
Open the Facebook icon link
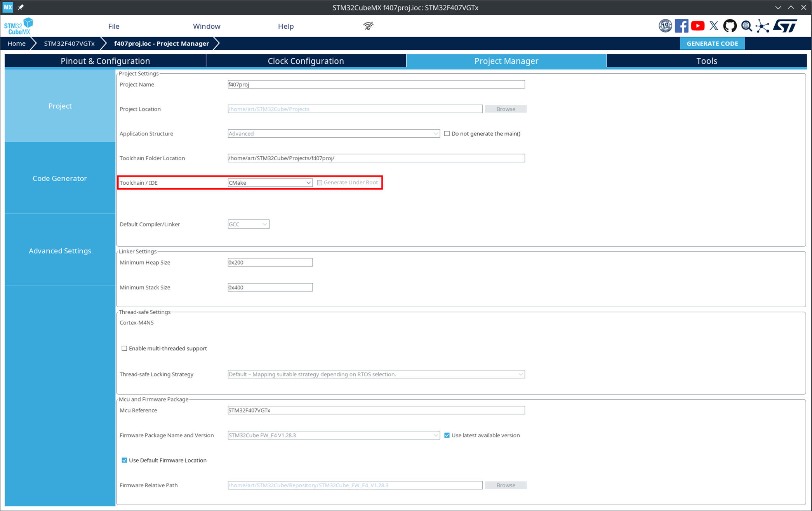tap(681, 26)
